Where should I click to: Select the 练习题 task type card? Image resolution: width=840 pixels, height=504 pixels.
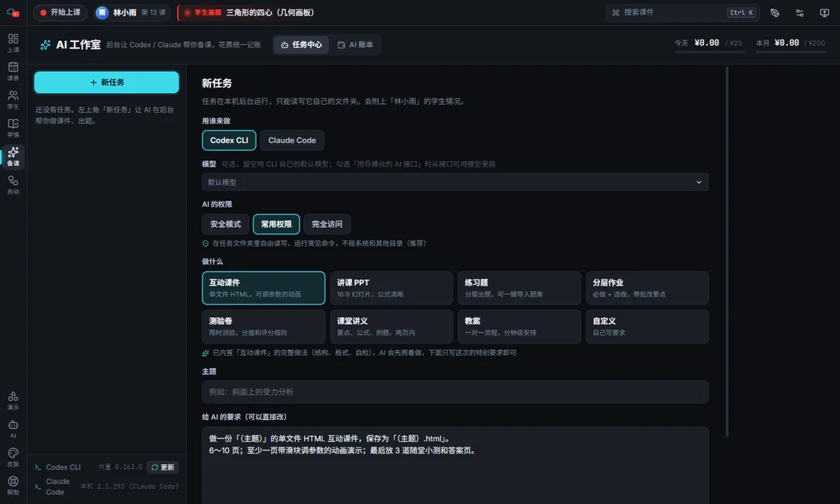pos(519,288)
